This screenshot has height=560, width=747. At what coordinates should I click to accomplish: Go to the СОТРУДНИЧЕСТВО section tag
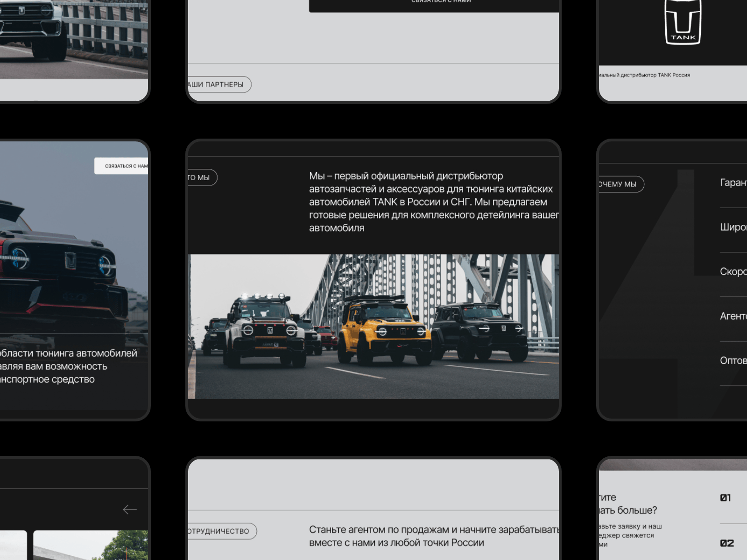(221, 531)
